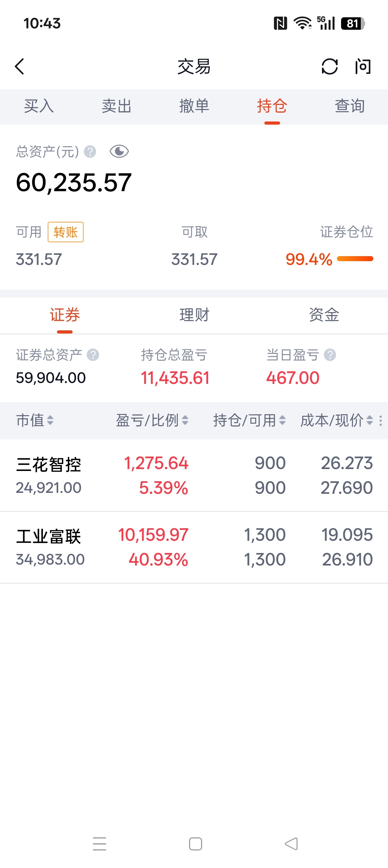This screenshot has height=868, width=388.
Task: Open the 问 help icon
Action: tap(363, 66)
